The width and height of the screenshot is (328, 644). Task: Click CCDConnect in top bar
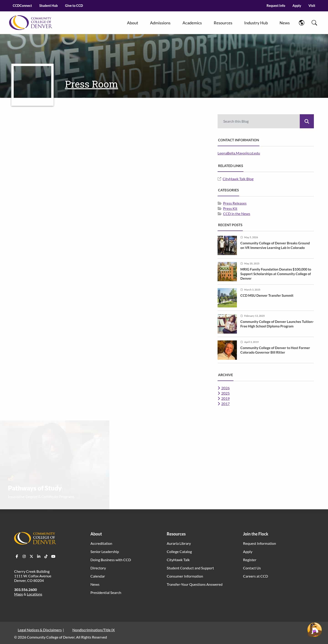pos(22,5)
